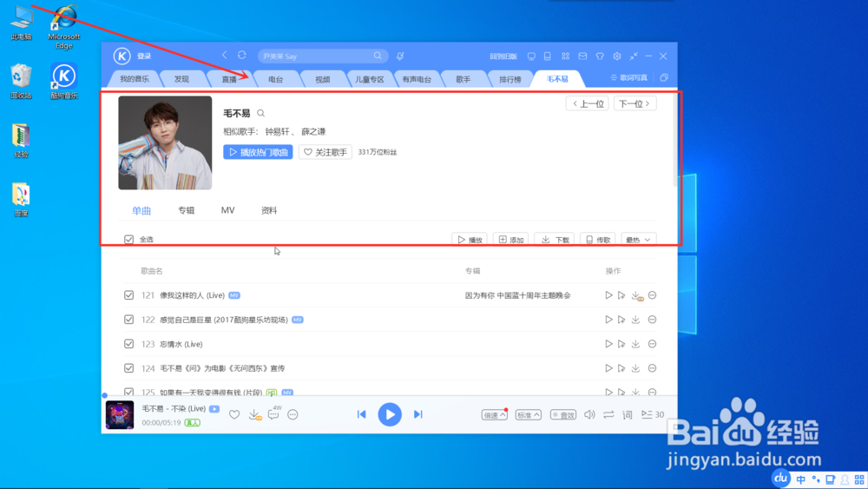
Task: Click the now-playing album cover thumbnail
Action: [120, 415]
